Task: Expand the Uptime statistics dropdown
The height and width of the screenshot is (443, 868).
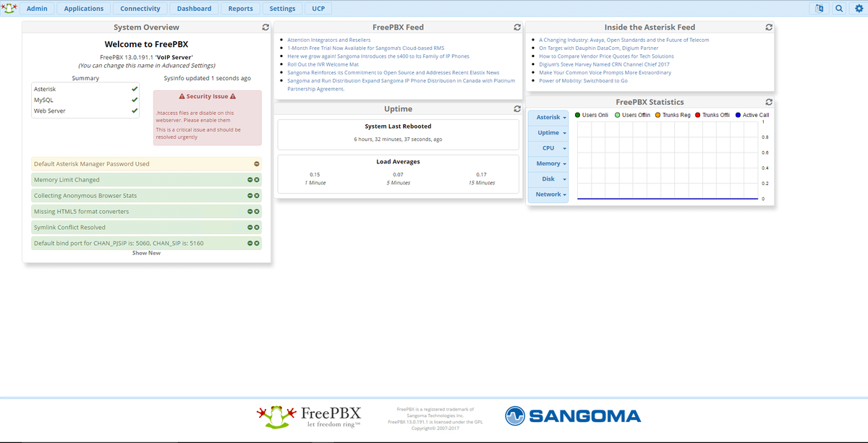Action: click(x=548, y=133)
